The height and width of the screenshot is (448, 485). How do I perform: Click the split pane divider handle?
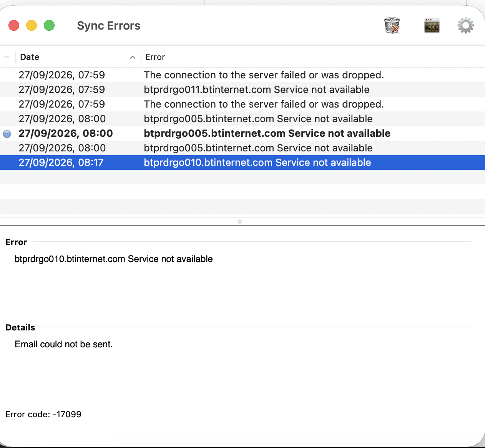point(240,222)
